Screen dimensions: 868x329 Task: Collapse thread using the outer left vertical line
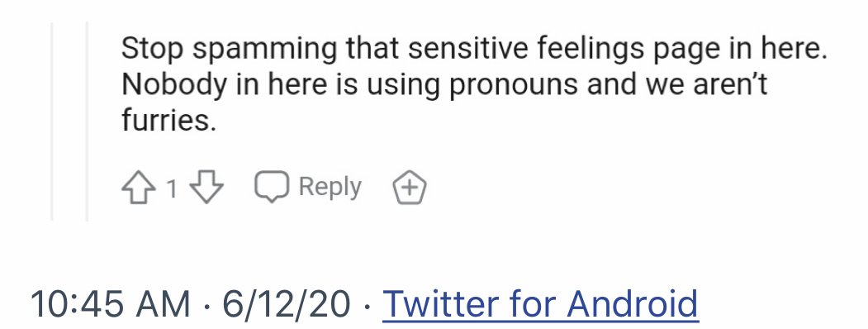click(52, 122)
